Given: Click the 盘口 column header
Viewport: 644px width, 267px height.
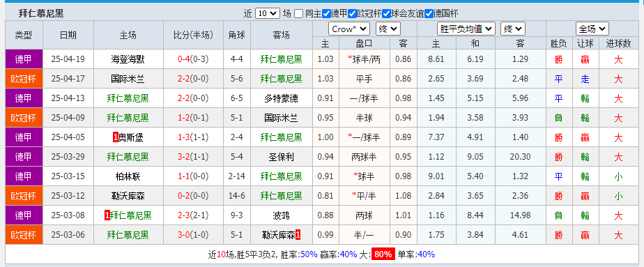Looking at the screenshot, I should pyautogui.click(x=364, y=43).
